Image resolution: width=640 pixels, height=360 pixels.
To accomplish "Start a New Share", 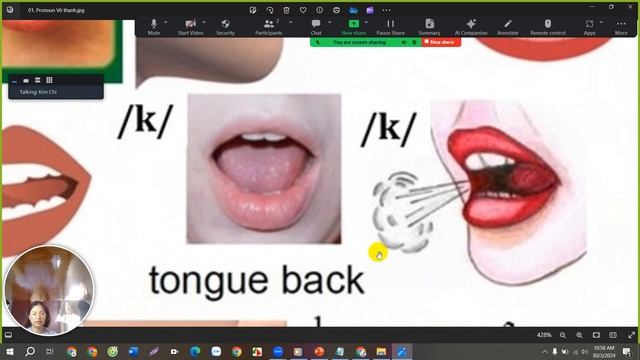I will pyautogui.click(x=353, y=27).
